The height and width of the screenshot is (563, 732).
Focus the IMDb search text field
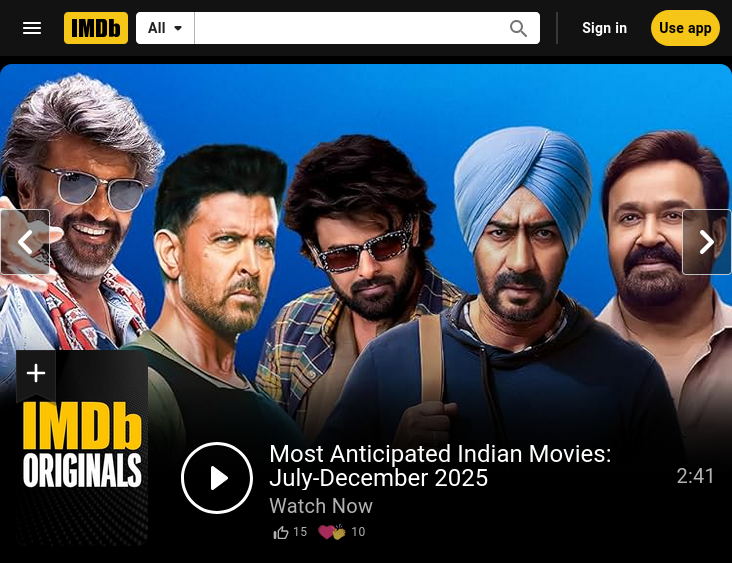[350, 28]
